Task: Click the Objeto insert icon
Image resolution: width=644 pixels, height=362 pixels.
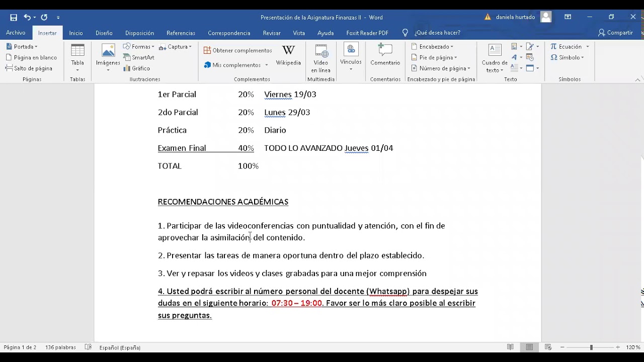Action: [532, 68]
